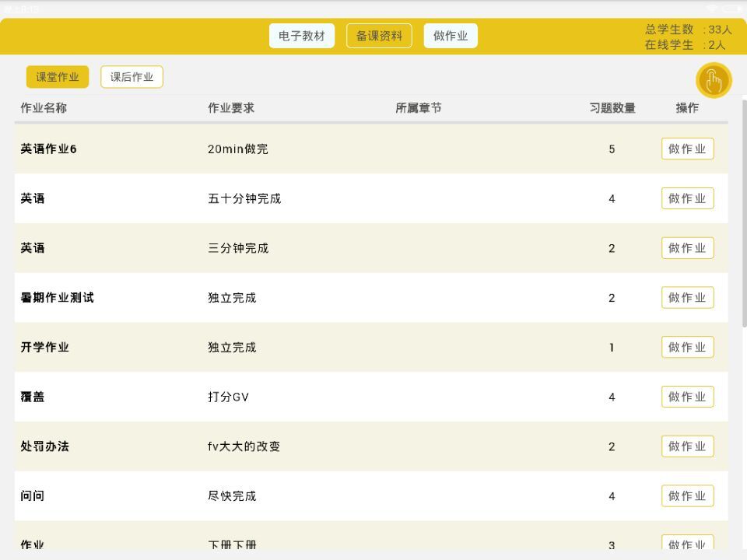Open 备课资料 from the top toolbar
747x560 pixels.
pyautogui.click(x=379, y=35)
